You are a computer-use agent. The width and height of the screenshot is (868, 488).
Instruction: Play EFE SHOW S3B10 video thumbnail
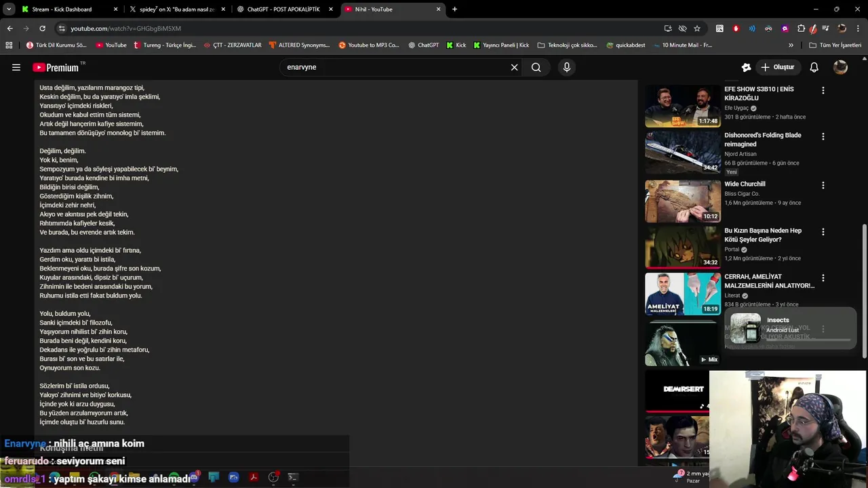click(683, 106)
